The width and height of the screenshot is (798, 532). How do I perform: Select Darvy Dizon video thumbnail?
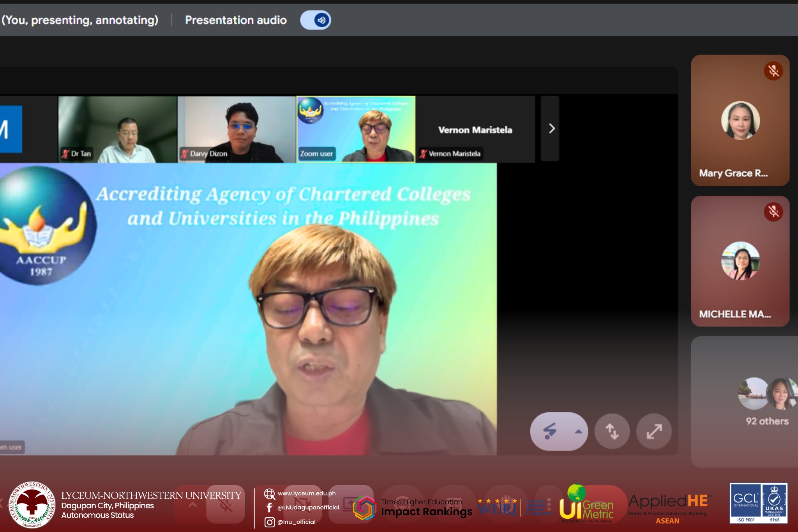(x=237, y=129)
